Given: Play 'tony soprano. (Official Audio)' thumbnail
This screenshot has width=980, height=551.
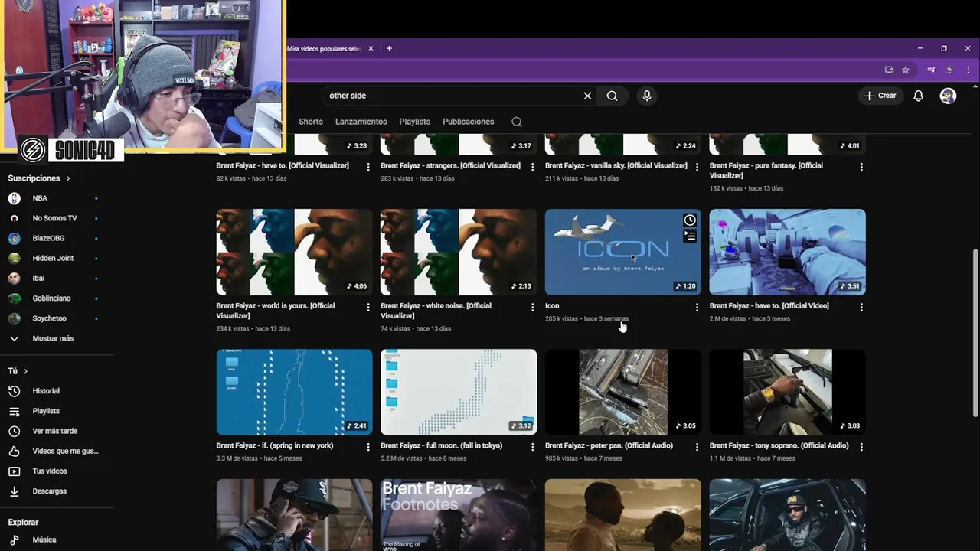Looking at the screenshot, I should pos(787,392).
